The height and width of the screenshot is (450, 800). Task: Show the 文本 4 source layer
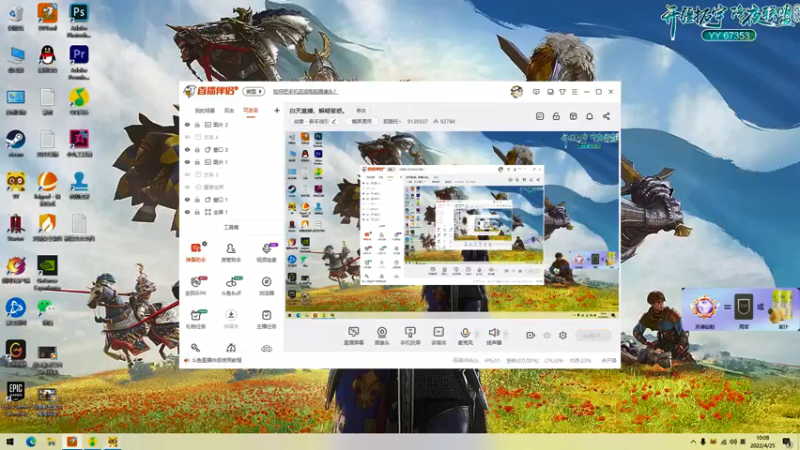coord(187,137)
